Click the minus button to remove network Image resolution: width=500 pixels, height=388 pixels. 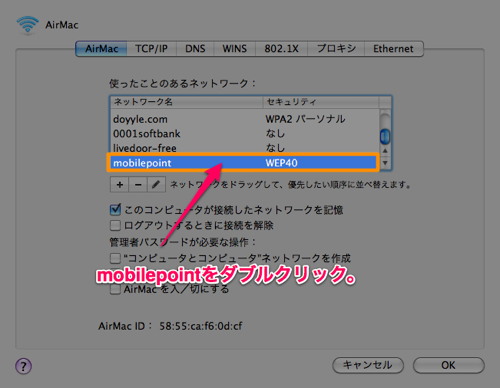138,184
